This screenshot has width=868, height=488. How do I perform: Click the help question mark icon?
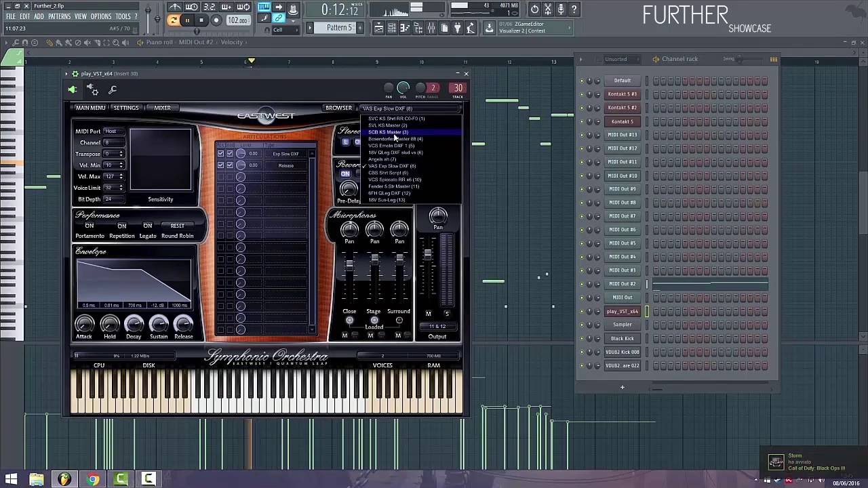point(574,9)
